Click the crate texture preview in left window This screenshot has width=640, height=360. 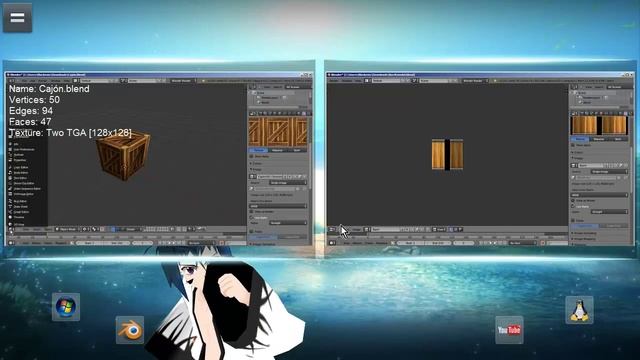[x=278, y=131]
